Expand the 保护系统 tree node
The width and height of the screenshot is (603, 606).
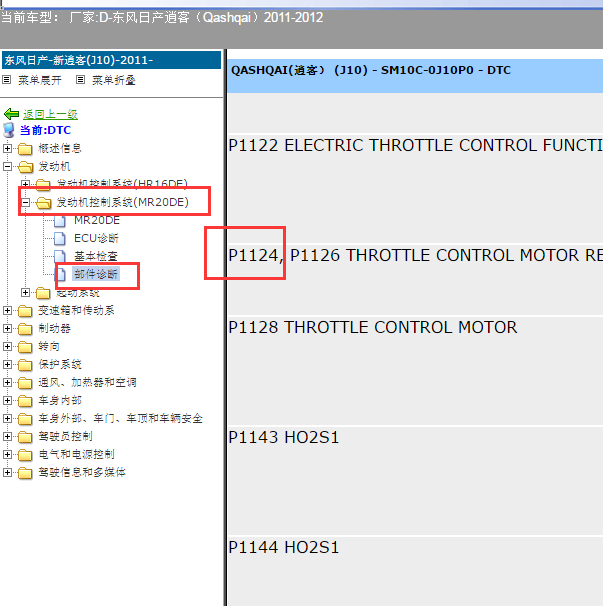7,364
